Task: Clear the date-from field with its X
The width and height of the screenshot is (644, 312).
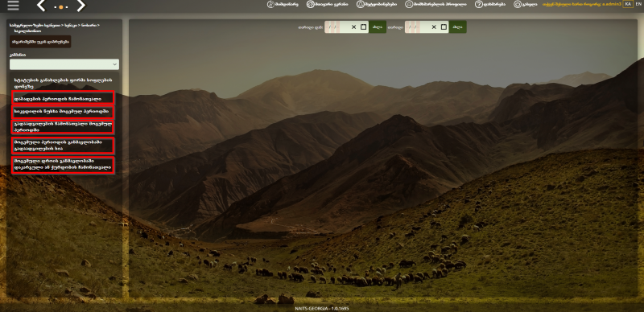Action: (x=353, y=27)
